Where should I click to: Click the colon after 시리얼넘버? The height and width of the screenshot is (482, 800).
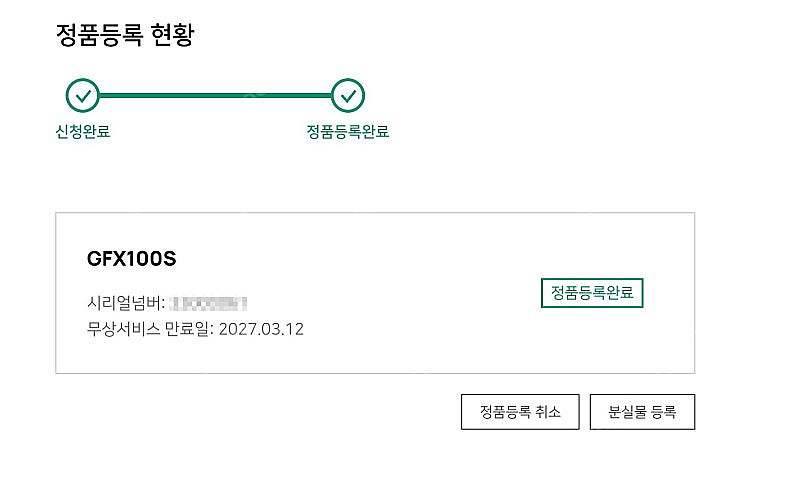[163, 305]
